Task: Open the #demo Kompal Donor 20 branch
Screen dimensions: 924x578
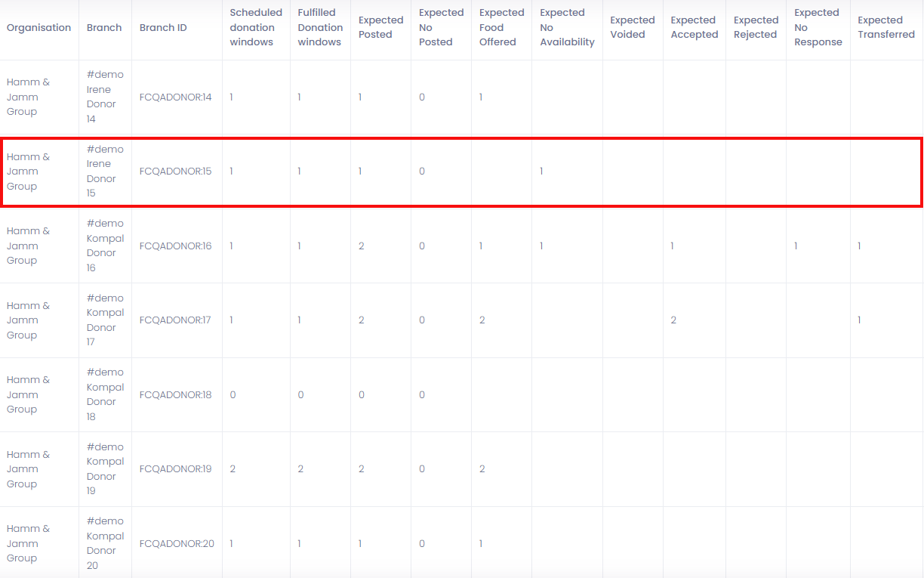Action: 105,543
